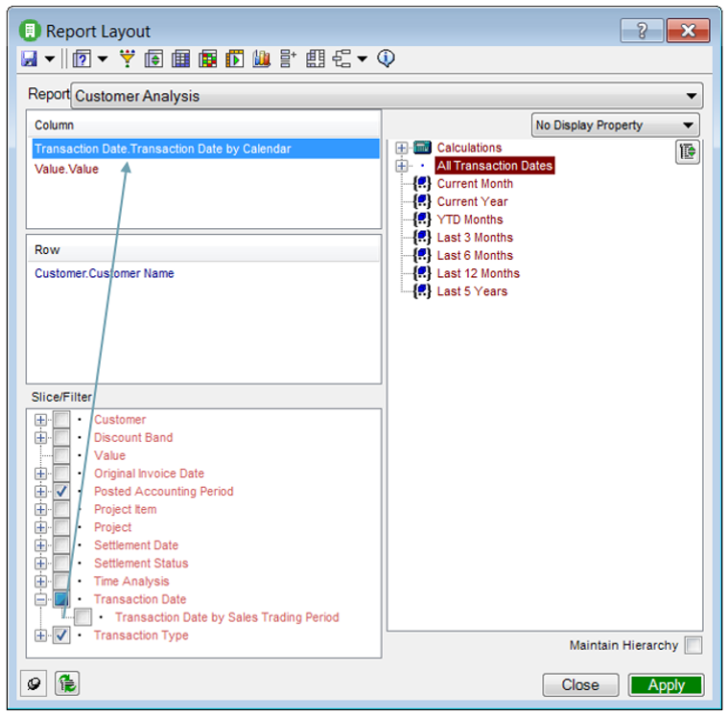This screenshot has width=728, height=716.
Task: Click the Apply button
Action: coord(666,685)
